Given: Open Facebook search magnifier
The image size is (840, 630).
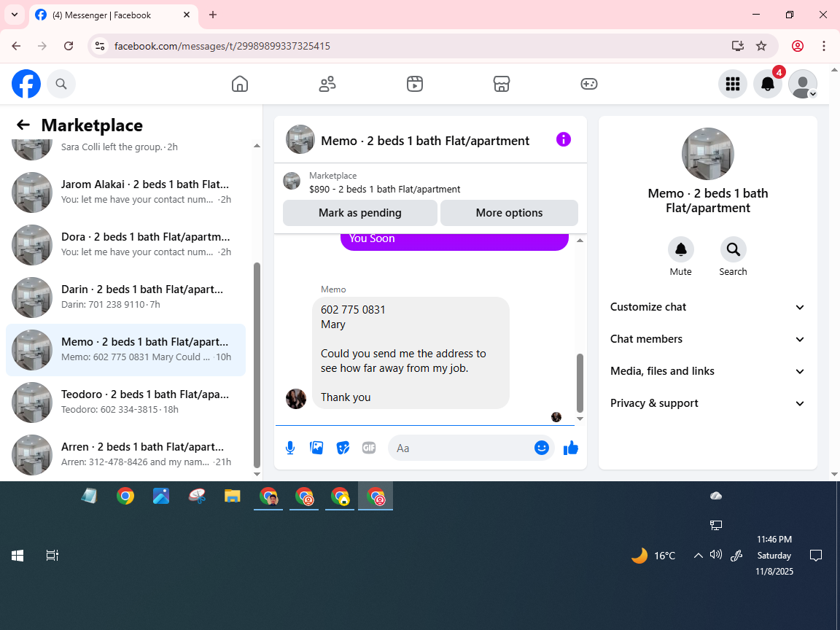Looking at the screenshot, I should pos(61,84).
